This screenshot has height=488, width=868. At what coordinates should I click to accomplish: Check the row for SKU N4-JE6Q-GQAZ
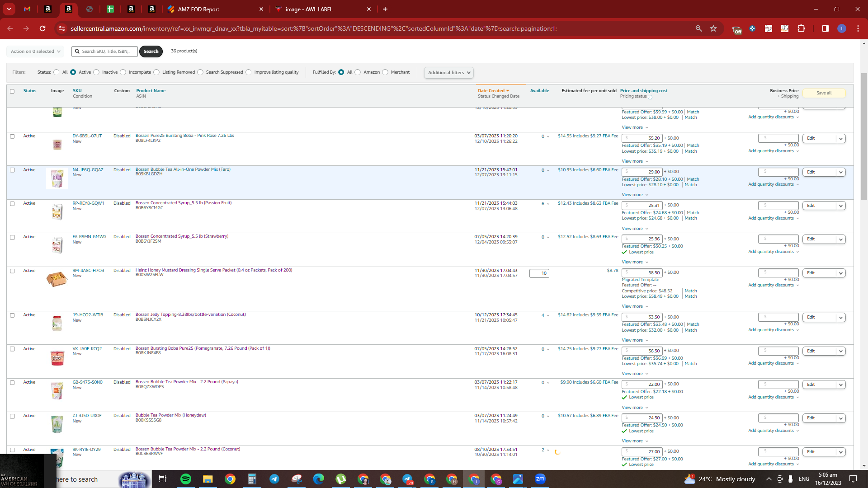click(12, 170)
